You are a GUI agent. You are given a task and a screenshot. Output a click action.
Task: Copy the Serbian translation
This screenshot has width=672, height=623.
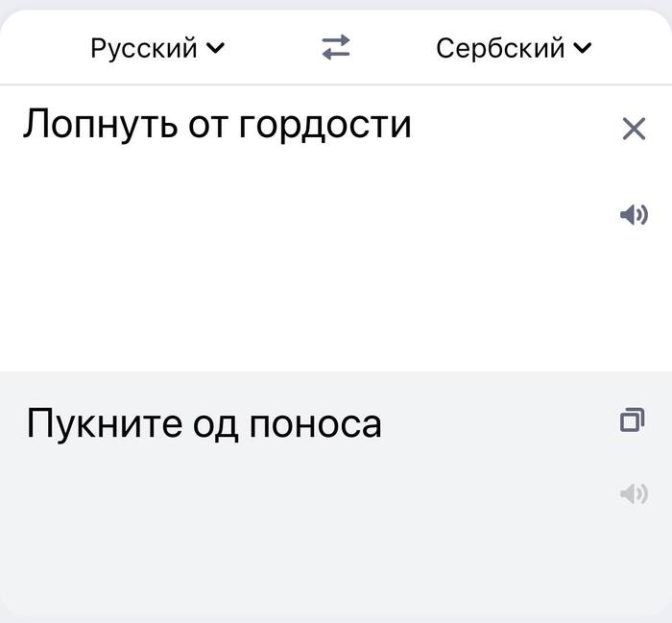pos(632,419)
